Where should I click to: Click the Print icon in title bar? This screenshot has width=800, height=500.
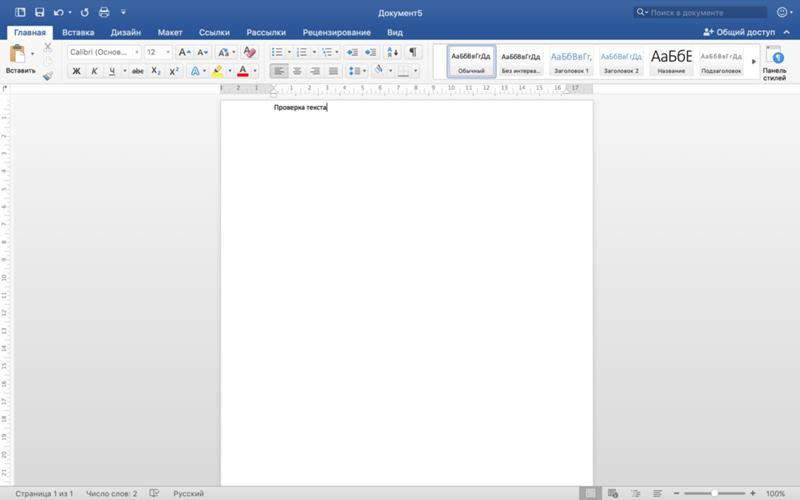tap(103, 13)
